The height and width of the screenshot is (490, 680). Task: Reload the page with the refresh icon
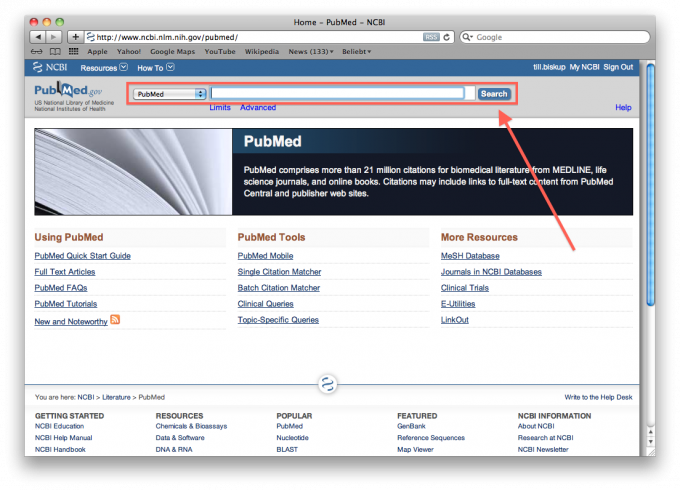point(446,37)
